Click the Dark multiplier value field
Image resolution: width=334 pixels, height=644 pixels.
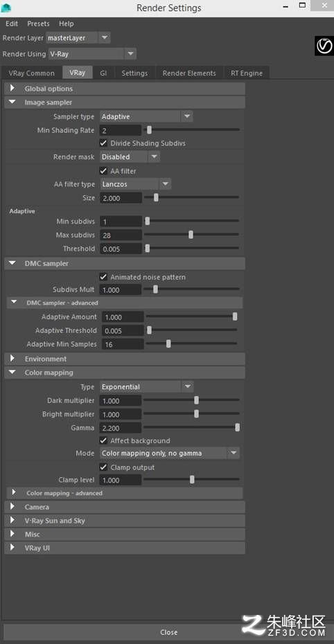point(121,401)
